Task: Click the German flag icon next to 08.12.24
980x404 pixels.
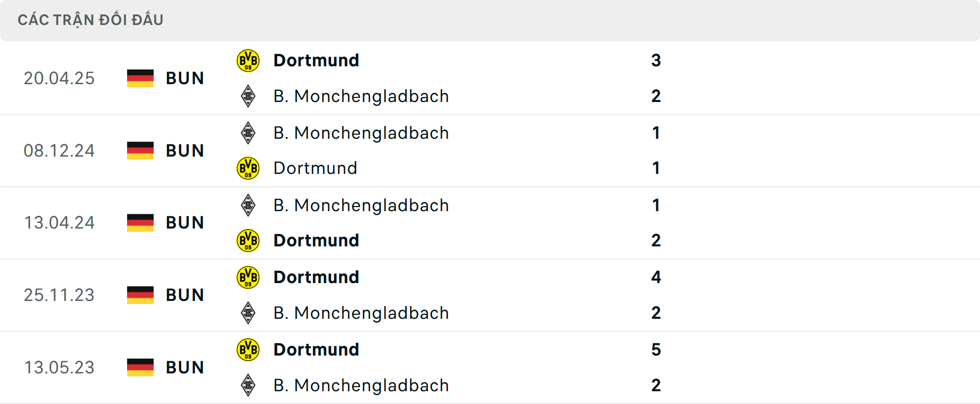Action: point(140,150)
